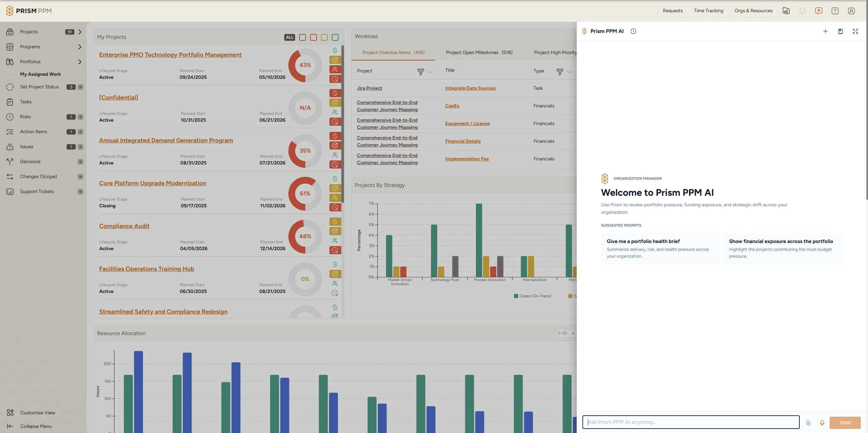Click Compliance Audit yellow financial icon
Viewport: 868px width, 433px height.
click(335, 222)
